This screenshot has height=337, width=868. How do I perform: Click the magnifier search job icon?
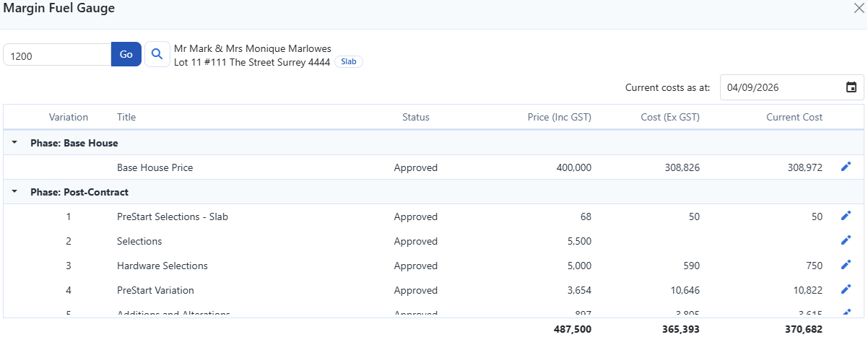tap(157, 54)
